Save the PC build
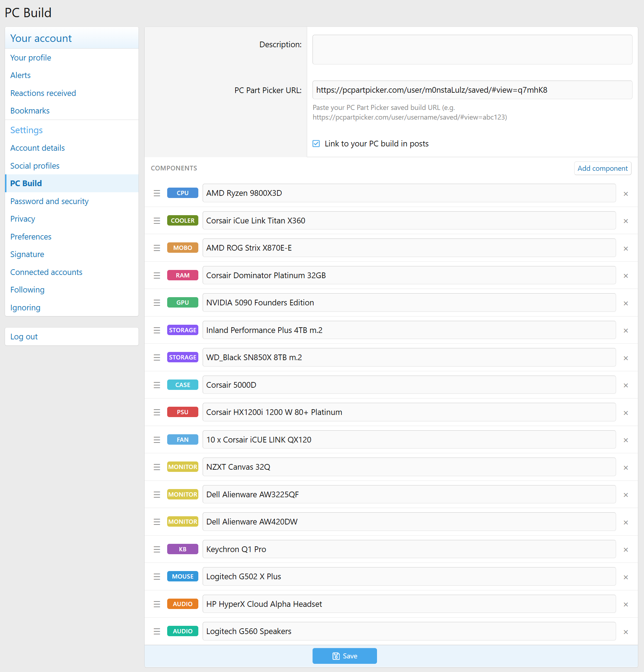 [344, 656]
